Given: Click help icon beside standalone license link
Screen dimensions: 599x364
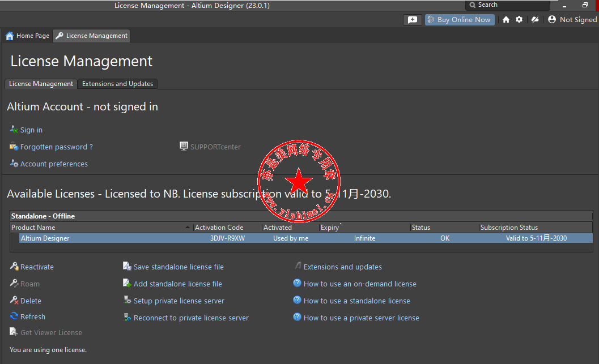Looking at the screenshot, I should coord(297,300).
